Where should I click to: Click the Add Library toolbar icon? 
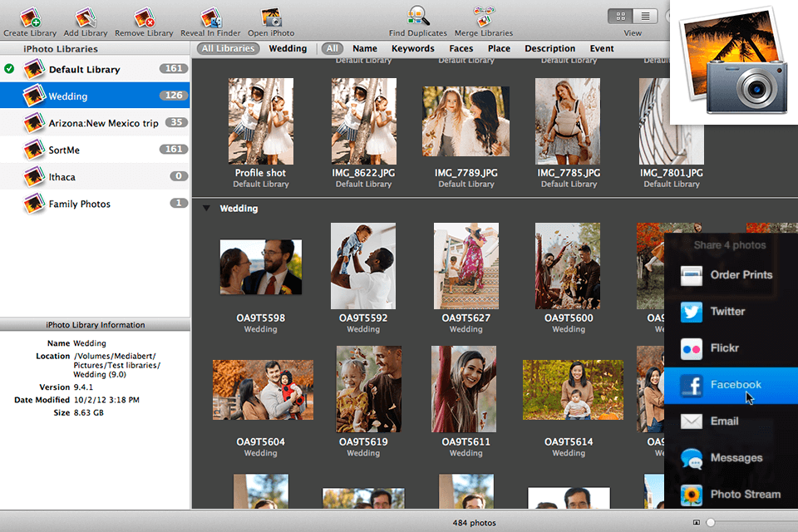coord(86,17)
